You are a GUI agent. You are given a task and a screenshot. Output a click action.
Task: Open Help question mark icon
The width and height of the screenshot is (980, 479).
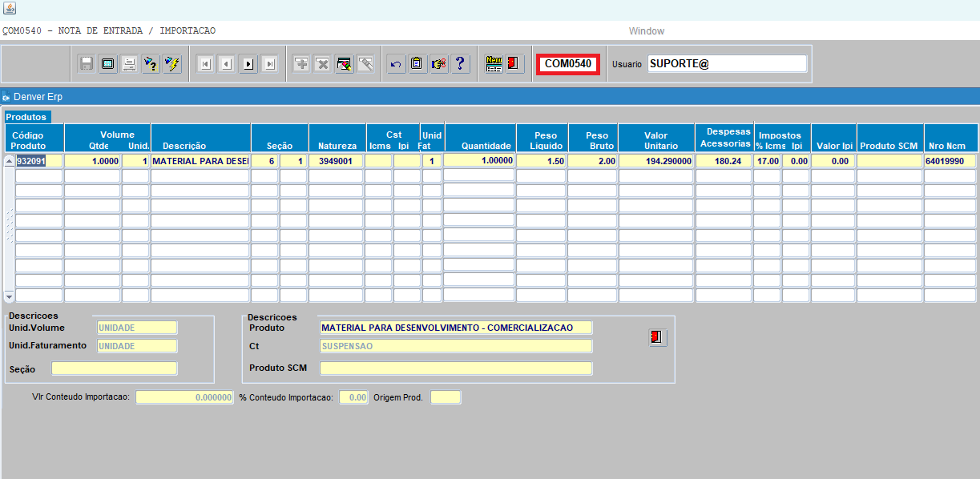click(460, 64)
